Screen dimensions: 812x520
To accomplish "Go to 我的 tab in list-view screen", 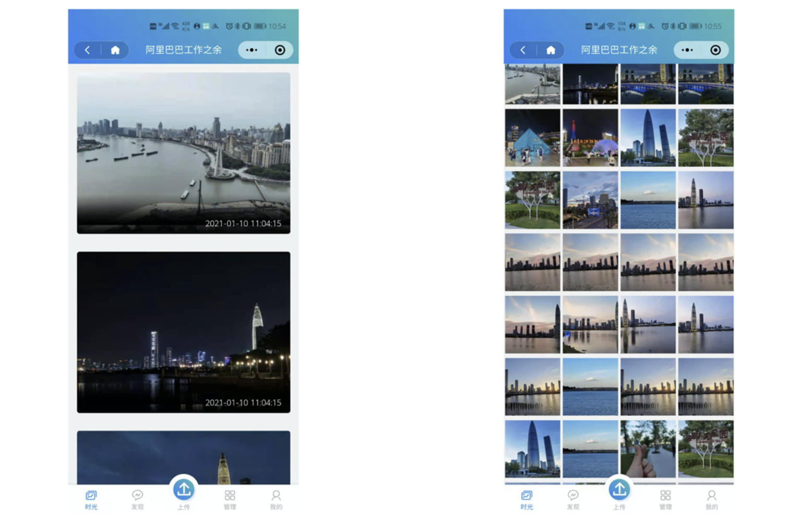I will [276, 500].
